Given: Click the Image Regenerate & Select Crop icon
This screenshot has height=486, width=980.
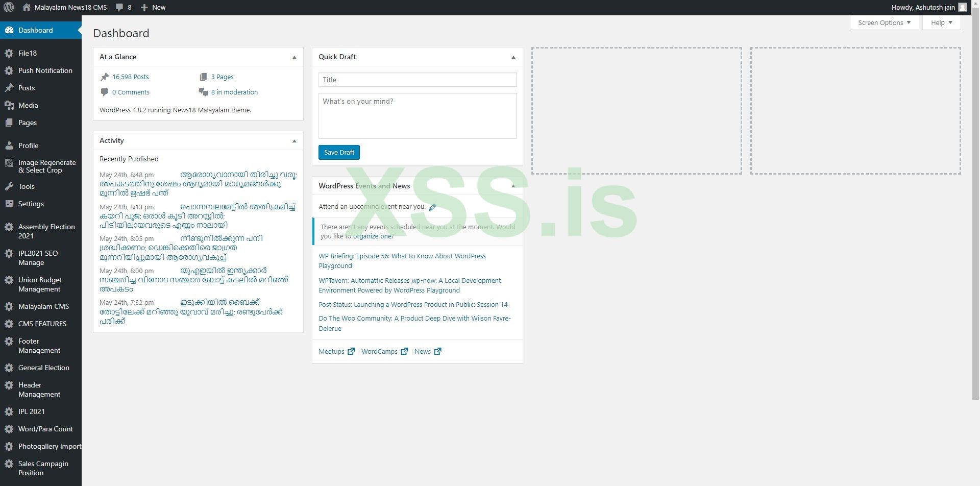Looking at the screenshot, I should pyautogui.click(x=9, y=163).
